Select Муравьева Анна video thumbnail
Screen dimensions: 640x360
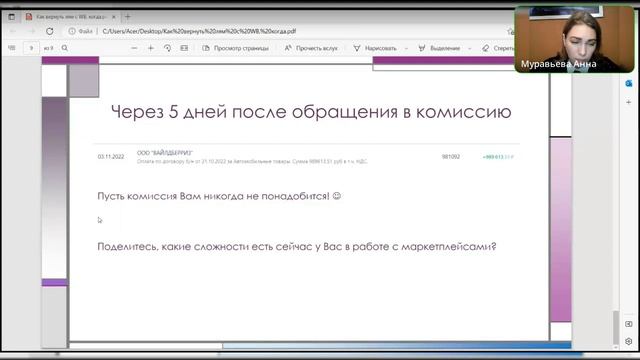574,39
